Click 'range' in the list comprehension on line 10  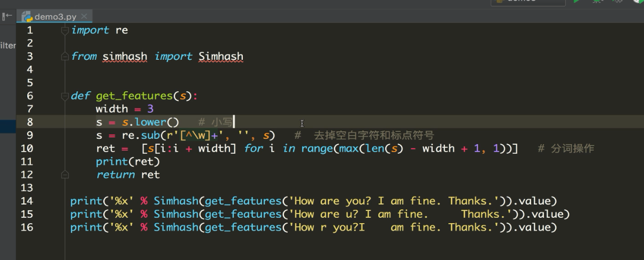coord(317,148)
